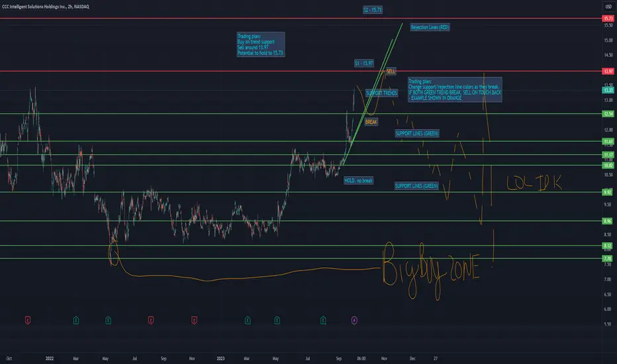Image resolution: width=617 pixels, height=364 pixels.
Task: Click the green earnings marker above May 2023
Action: pyautogui.click(x=277, y=320)
